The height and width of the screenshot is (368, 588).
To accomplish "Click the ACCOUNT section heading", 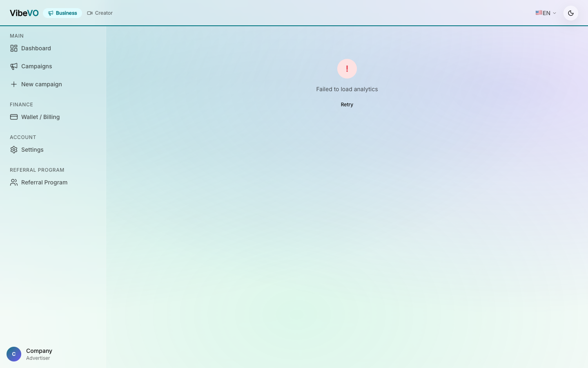I will click(23, 137).
